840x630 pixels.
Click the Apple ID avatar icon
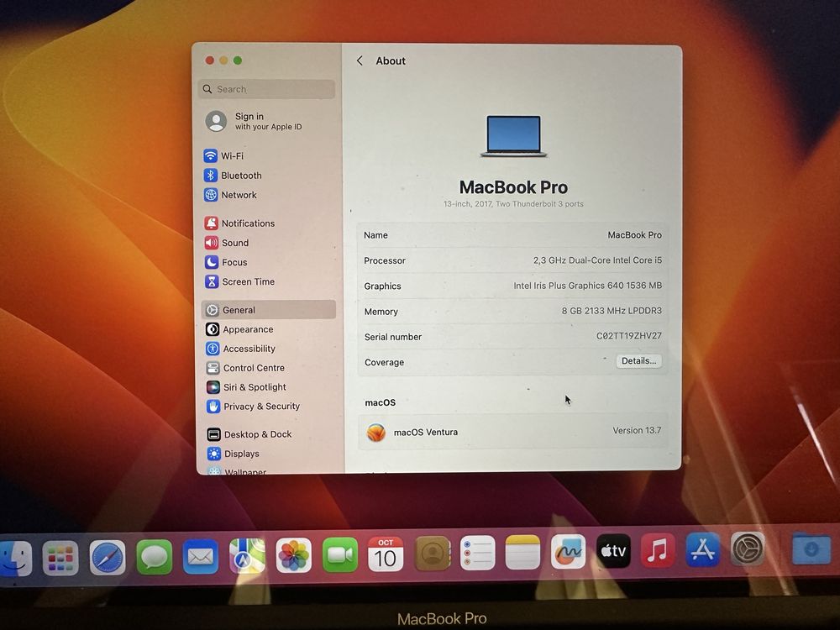216,122
